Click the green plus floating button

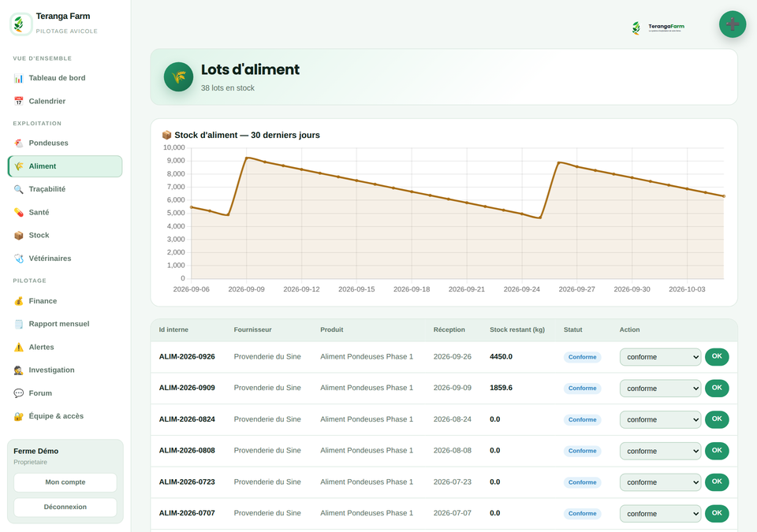733,24
